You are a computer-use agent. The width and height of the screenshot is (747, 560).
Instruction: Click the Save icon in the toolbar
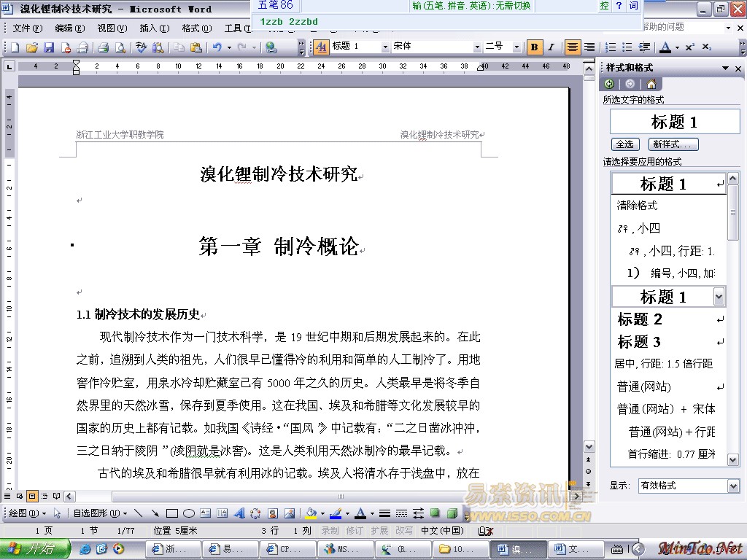49,47
